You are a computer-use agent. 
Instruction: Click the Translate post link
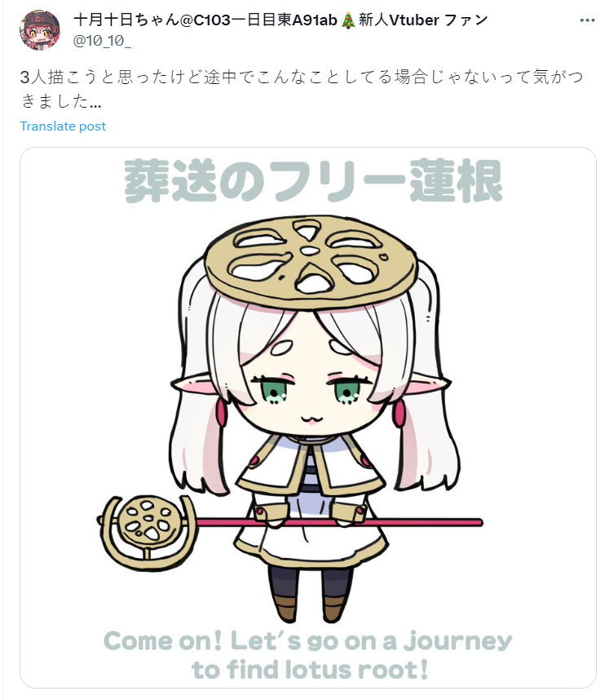tap(63, 126)
